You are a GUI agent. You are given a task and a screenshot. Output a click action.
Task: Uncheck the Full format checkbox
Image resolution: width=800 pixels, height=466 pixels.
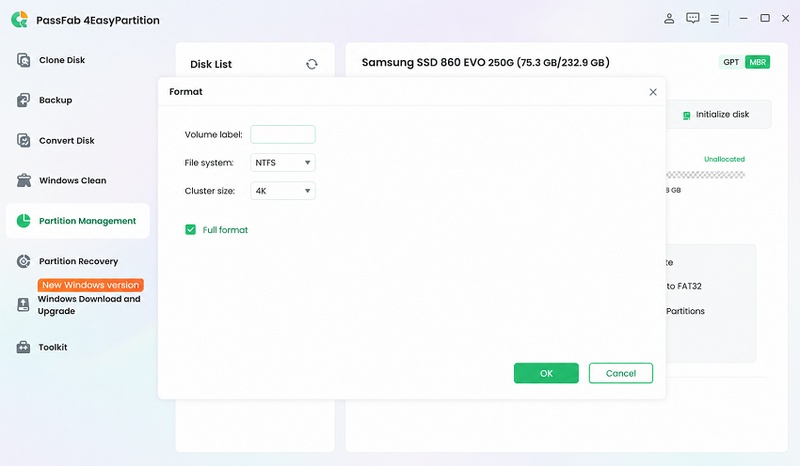click(190, 230)
